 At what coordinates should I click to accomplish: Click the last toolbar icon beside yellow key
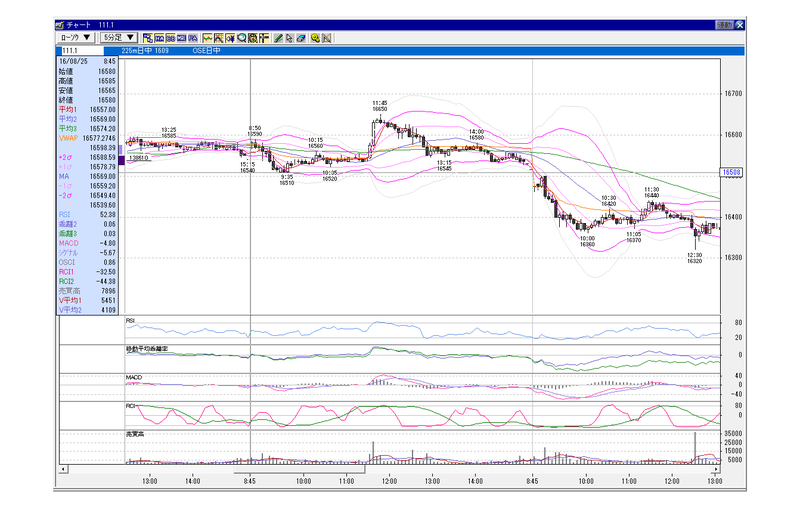[327, 38]
